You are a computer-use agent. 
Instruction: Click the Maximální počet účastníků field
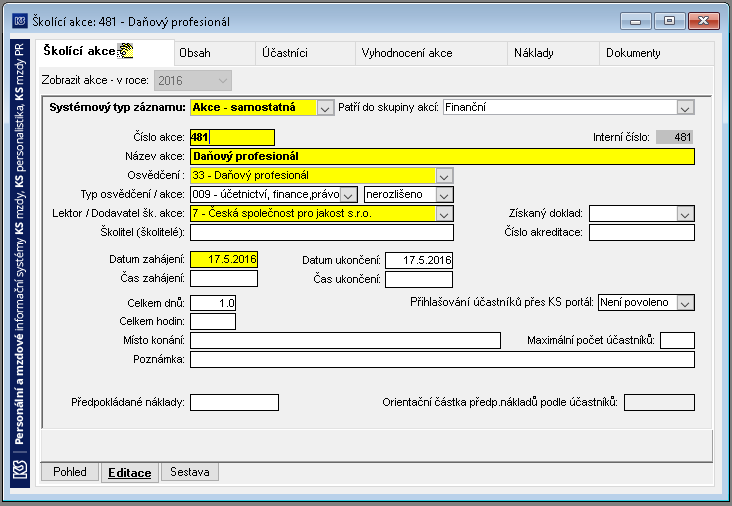coord(677,340)
